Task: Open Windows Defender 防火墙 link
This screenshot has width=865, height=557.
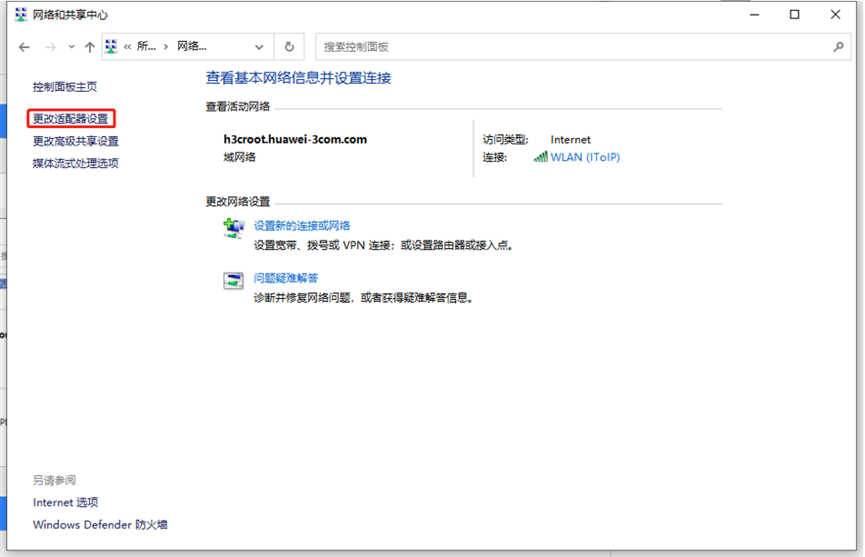Action: [x=100, y=525]
